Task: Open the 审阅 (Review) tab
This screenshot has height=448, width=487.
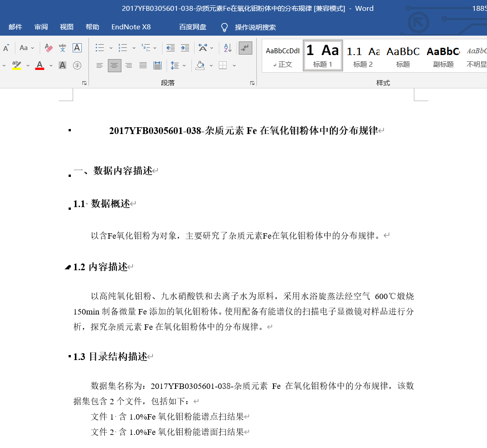Action: click(x=41, y=27)
